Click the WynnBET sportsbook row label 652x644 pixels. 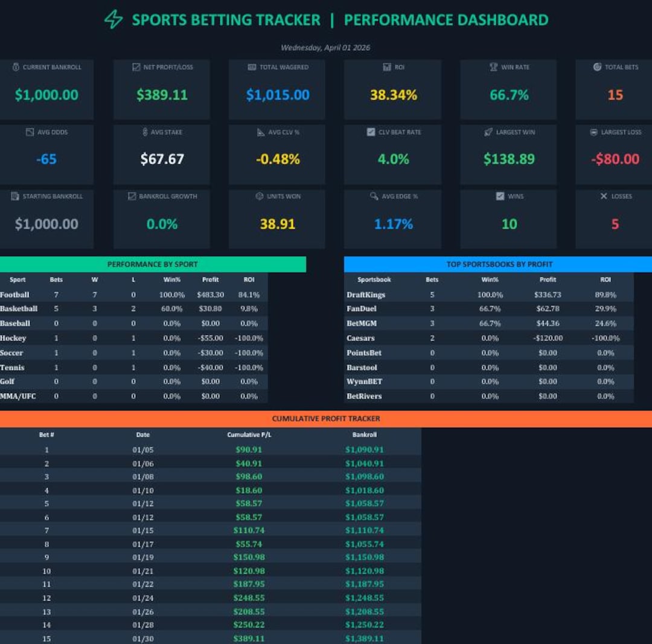[364, 381]
